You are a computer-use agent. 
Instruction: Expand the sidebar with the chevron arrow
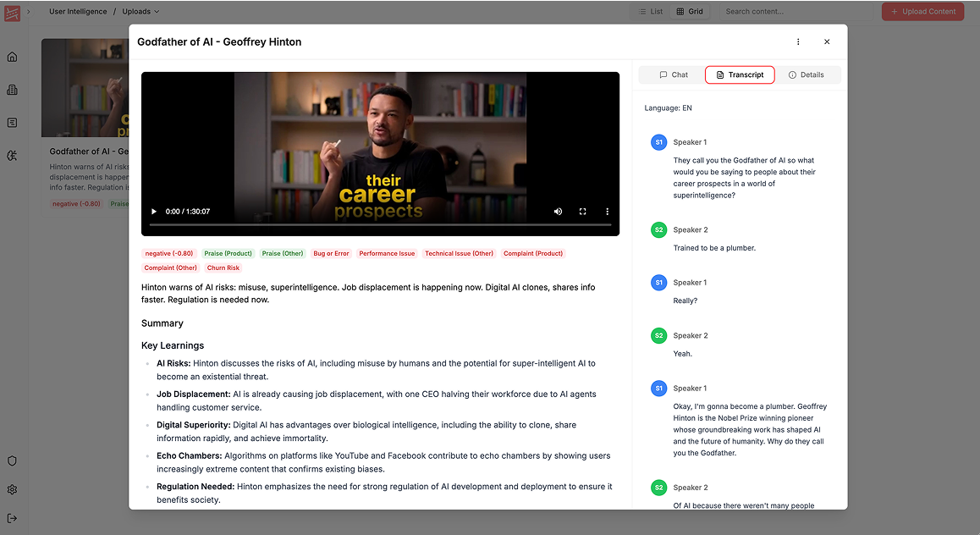coord(28,11)
